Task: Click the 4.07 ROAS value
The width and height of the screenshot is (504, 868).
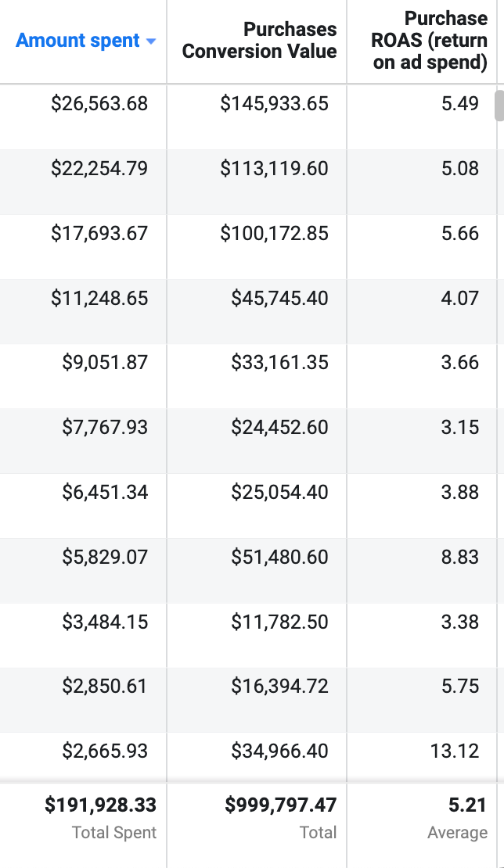Action: (x=460, y=299)
